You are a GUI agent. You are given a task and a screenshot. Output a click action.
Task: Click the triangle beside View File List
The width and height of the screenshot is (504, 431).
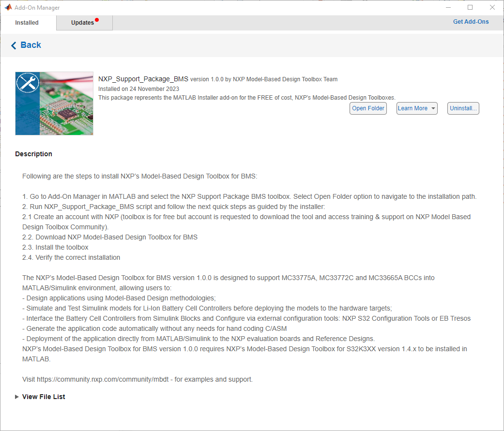(x=17, y=397)
